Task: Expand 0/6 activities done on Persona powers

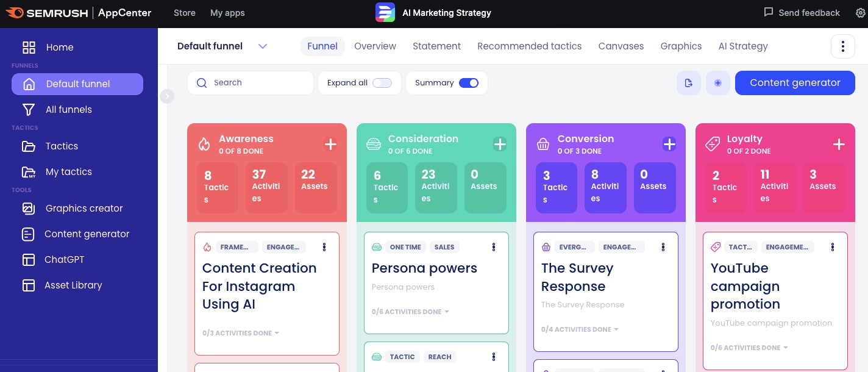Action: pyautogui.click(x=410, y=312)
